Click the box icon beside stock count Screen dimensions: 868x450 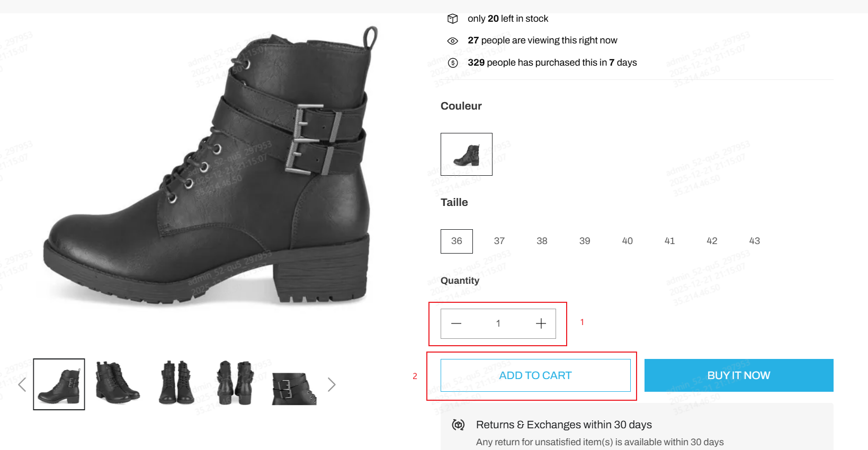[452, 19]
